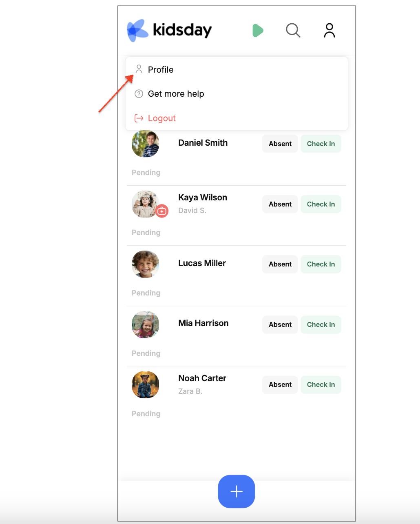Check In Daniel Smith
Viewport: 420px width, 524px height.
[x=321, y=144]
